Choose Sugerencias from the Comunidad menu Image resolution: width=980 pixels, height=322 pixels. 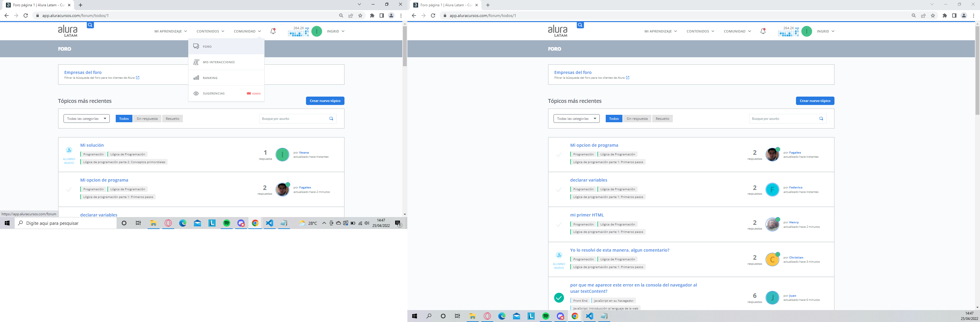226,94
